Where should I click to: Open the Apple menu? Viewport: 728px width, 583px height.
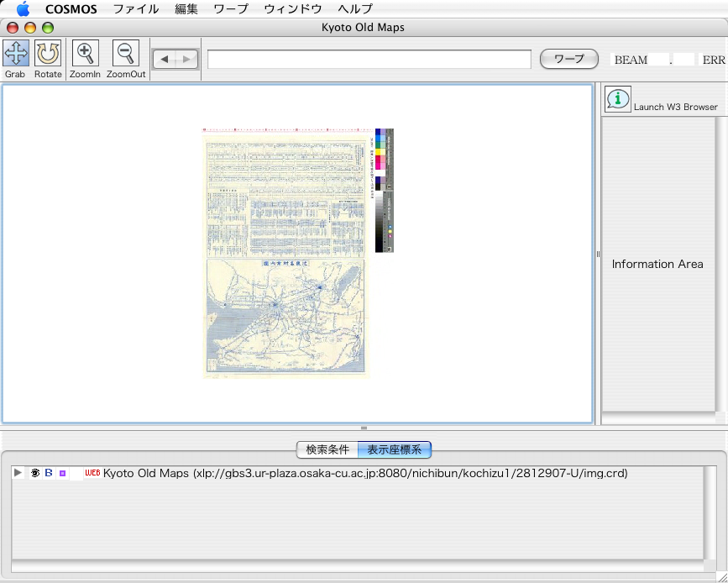pyautogui.click(x=23, y=9)
